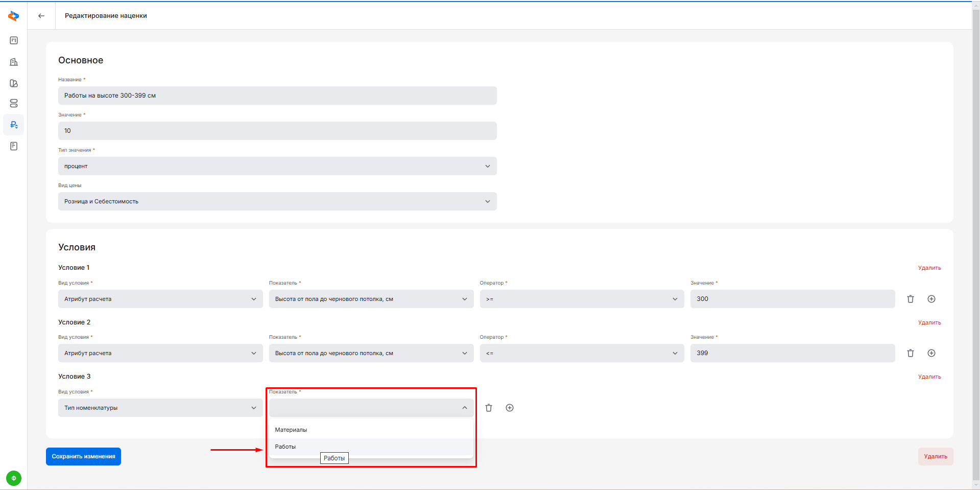
Task: Click plus icon in Условие 3 row
Action: pyautogui.click(x=509, y=408)
